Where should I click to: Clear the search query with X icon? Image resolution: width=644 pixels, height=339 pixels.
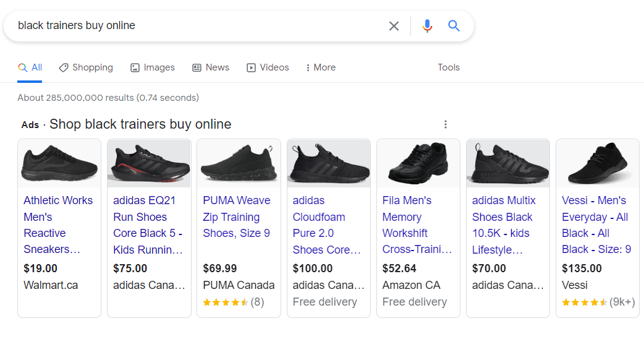pos(394,26)
